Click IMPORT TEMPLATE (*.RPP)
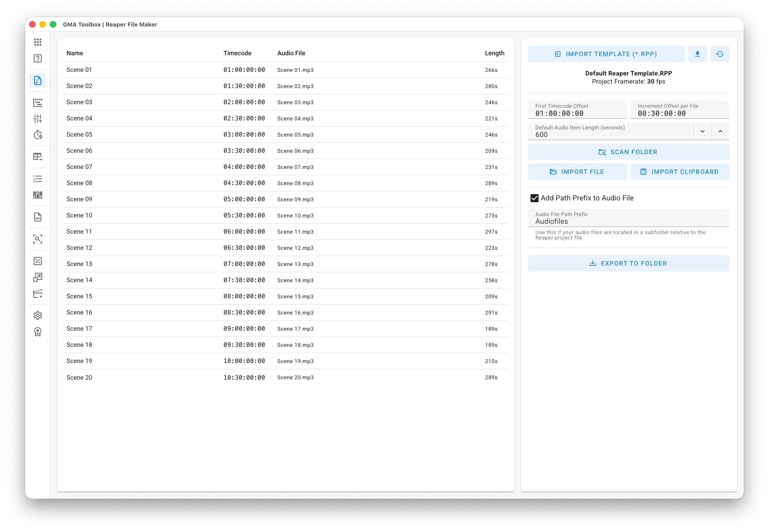769x532 pixels. (606, 54)
